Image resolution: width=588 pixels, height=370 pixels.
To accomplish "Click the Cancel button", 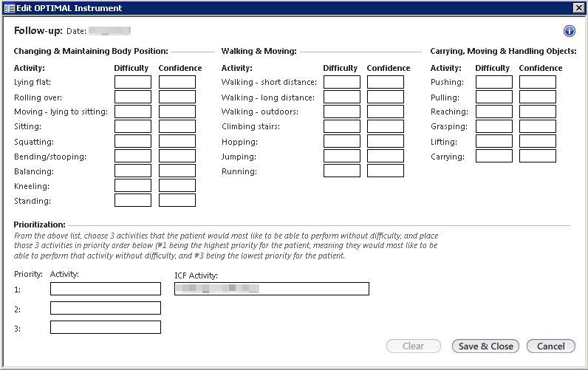I will pos(551,346).
